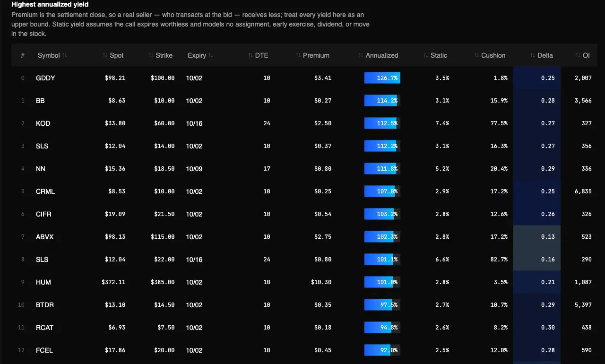This screenshot has width=605, height=364.
Task: Click the 0.13 delta cell
Action: click(x=537, y=236)
